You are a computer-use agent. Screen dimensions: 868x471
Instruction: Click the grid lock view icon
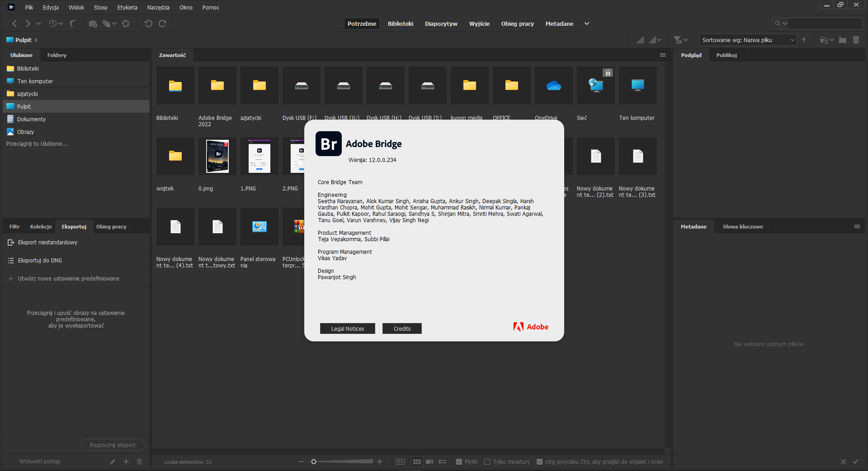click(400, 462)
